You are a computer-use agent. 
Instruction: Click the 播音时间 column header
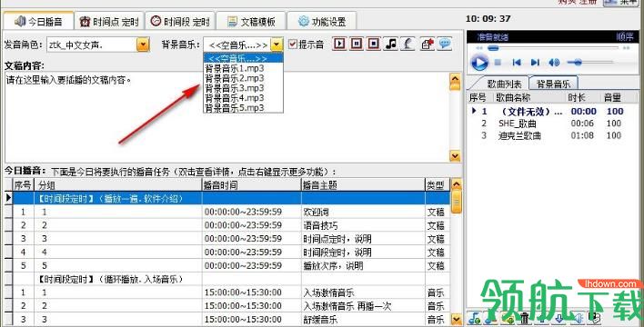coord(251,185)
